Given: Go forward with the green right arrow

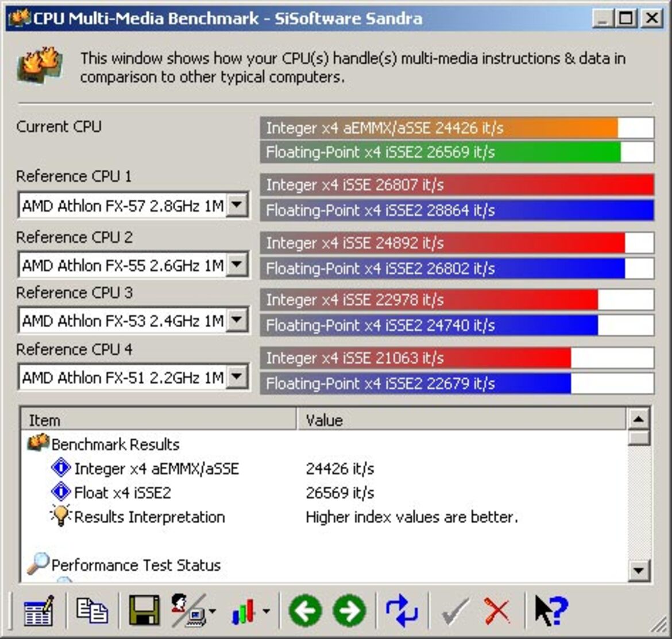Looking at the screenshot, I should pos(350,611).
